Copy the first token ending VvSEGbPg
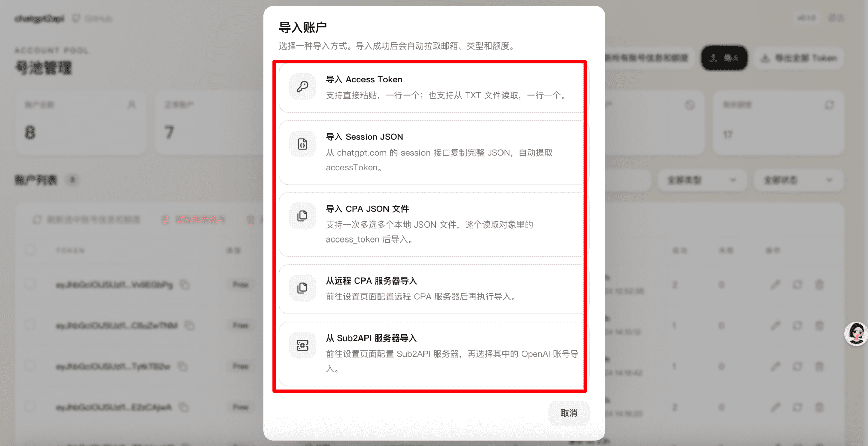Viewport: 868px width, 446px height. [185, 285]
